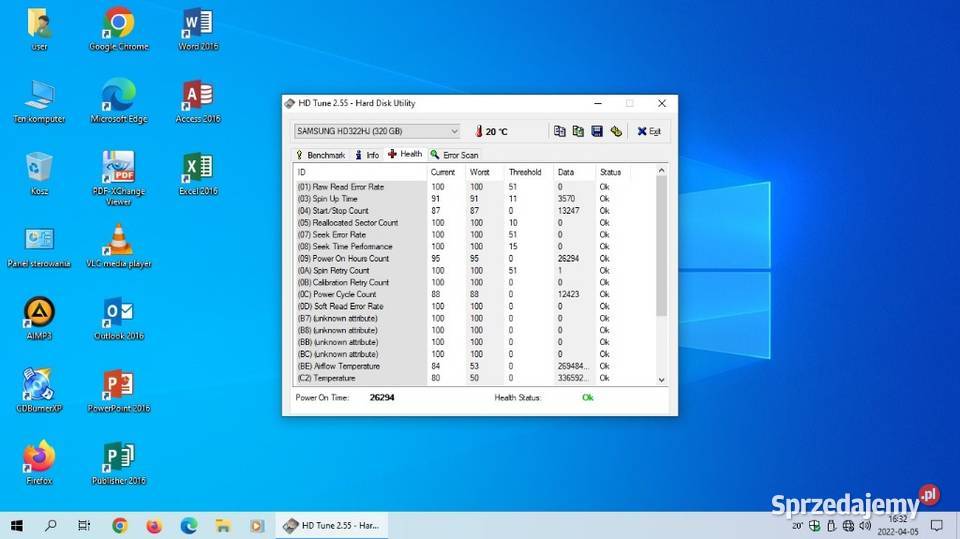This screenshot has height=539, width=960.
Task: Open the notification center icon
Action: tap(937, 526)
